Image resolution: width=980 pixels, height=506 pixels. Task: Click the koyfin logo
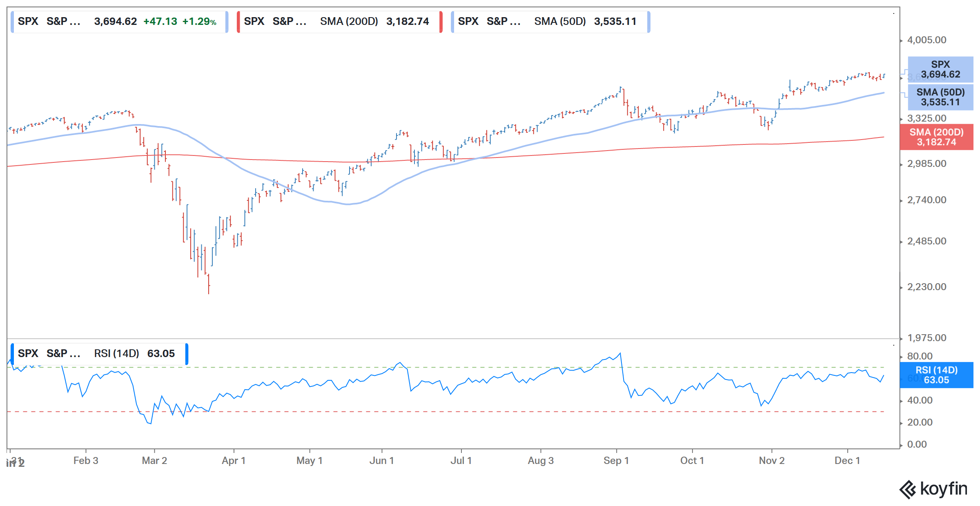coord(933,489)
